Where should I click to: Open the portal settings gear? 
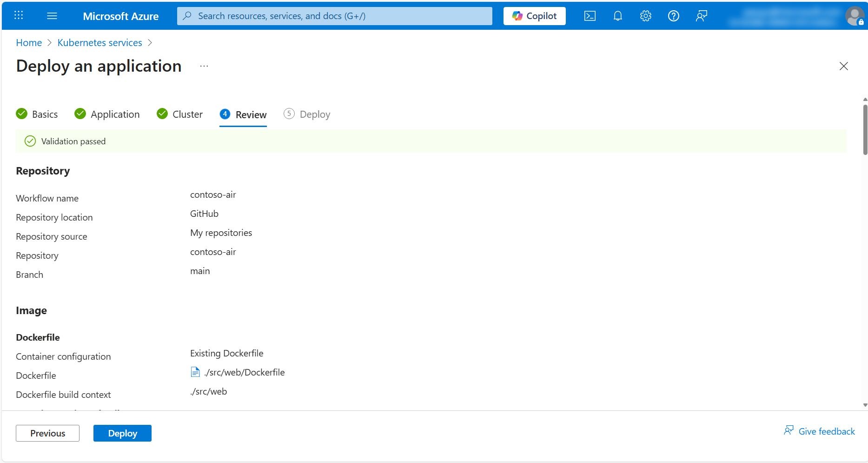coord(645,15)
